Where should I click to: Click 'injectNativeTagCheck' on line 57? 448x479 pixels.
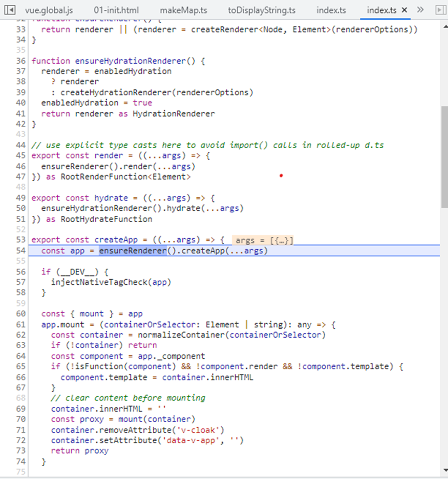coord(99,282)
